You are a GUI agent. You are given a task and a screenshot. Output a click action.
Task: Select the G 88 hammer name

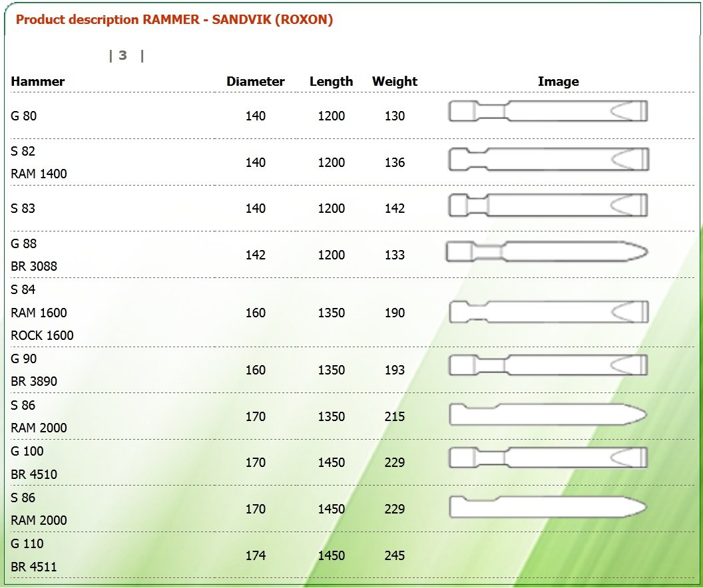pos(24,243)
